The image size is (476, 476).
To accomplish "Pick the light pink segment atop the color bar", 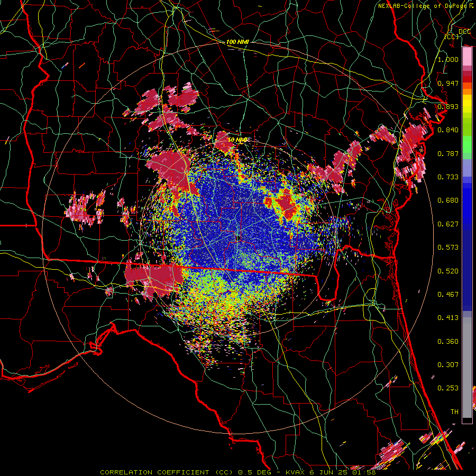I will pyautogui.click(x=467, y=56).
